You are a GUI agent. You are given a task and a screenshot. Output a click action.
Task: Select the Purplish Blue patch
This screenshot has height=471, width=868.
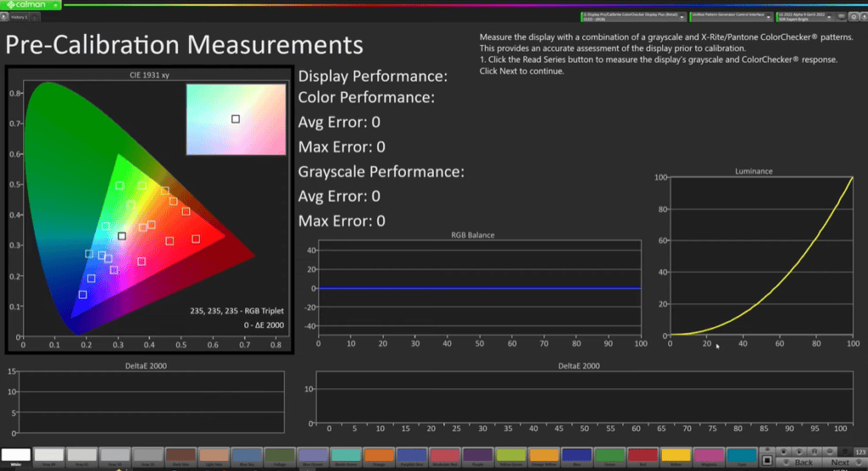coord(412,457)
